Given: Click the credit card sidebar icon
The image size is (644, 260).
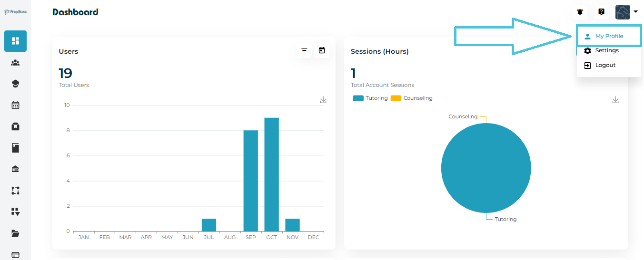Looking at the screenshot, I should tap(15, 255).
